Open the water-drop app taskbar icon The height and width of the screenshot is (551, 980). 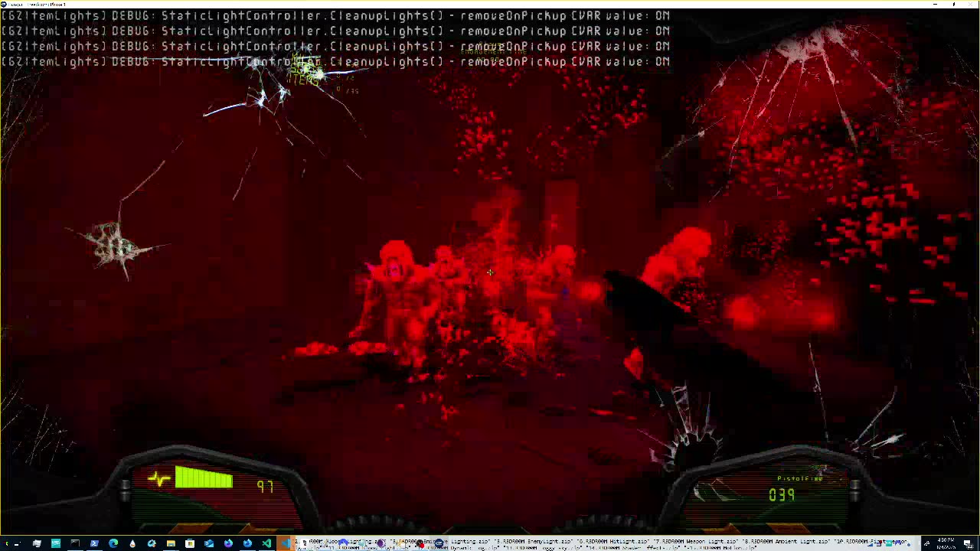[132, 544]
